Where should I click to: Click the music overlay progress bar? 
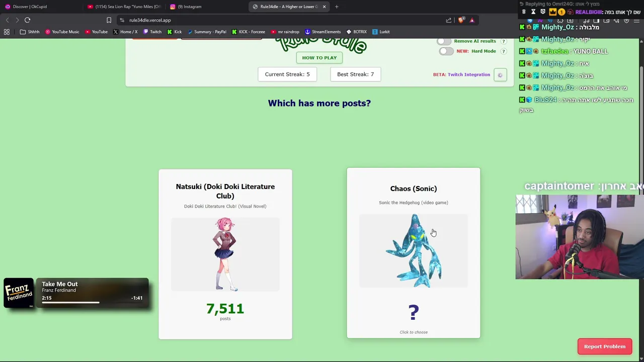point(92,303)
